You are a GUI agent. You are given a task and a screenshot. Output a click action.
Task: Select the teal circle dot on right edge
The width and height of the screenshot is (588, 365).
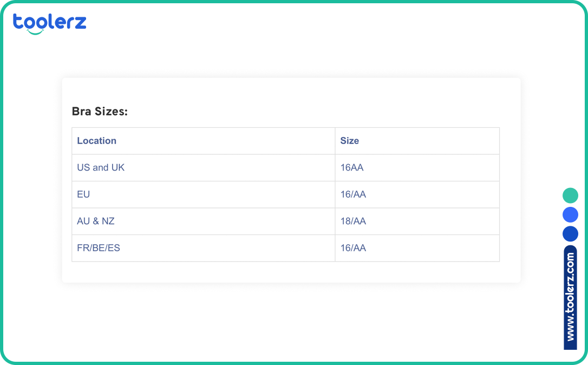pos(570,195)
